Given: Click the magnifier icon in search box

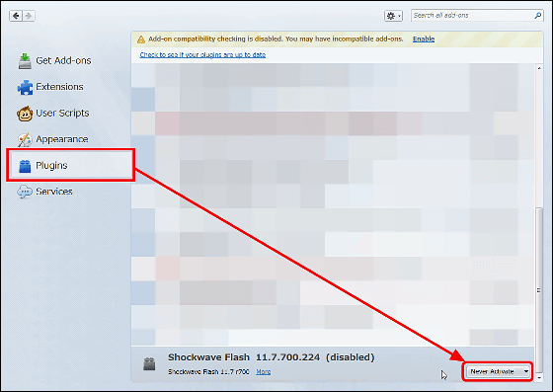Looking at the screenshot, I should (x=538, y=16).
